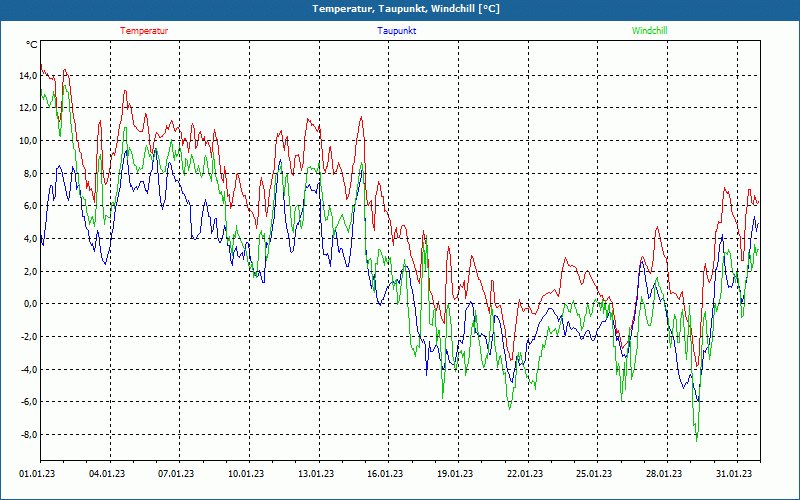Click the green Windchill legend label

(649, 31)
